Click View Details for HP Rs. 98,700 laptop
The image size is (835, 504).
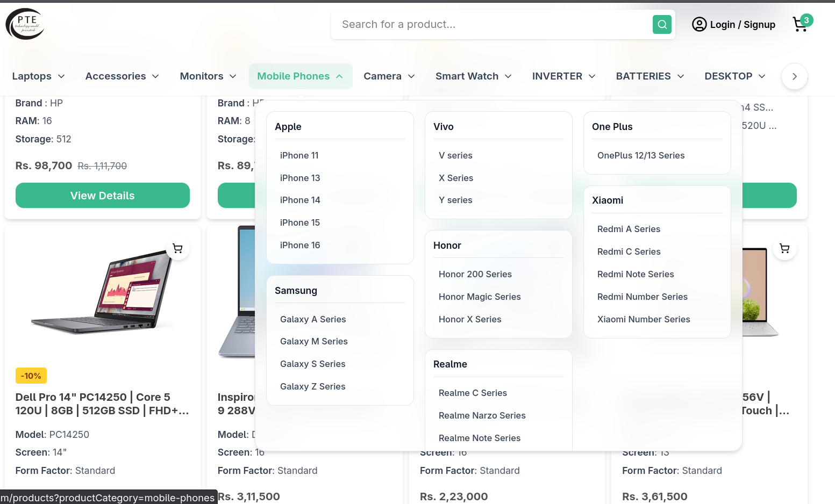103,196
